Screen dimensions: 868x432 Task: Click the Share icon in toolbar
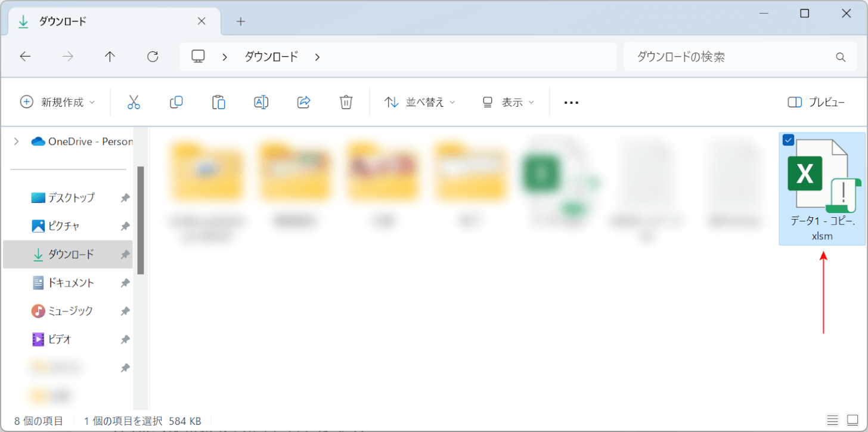tap(304, 102)
